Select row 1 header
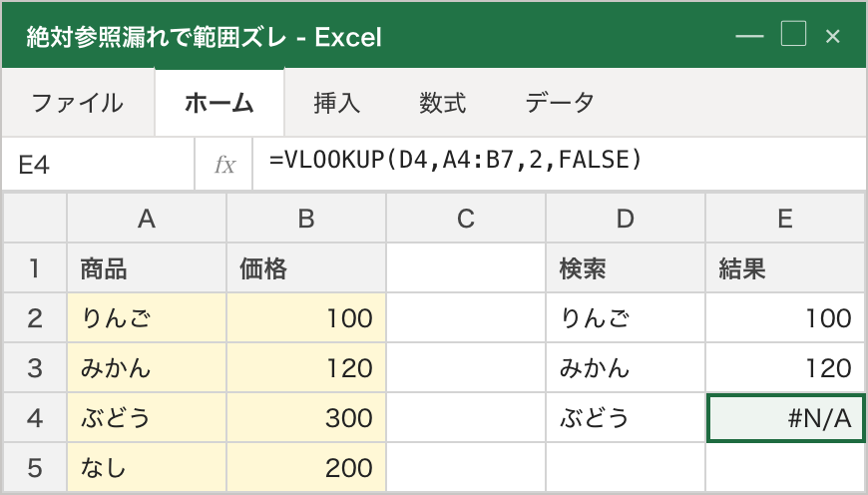This screenshot has height=495, width=868. (35, 268)
